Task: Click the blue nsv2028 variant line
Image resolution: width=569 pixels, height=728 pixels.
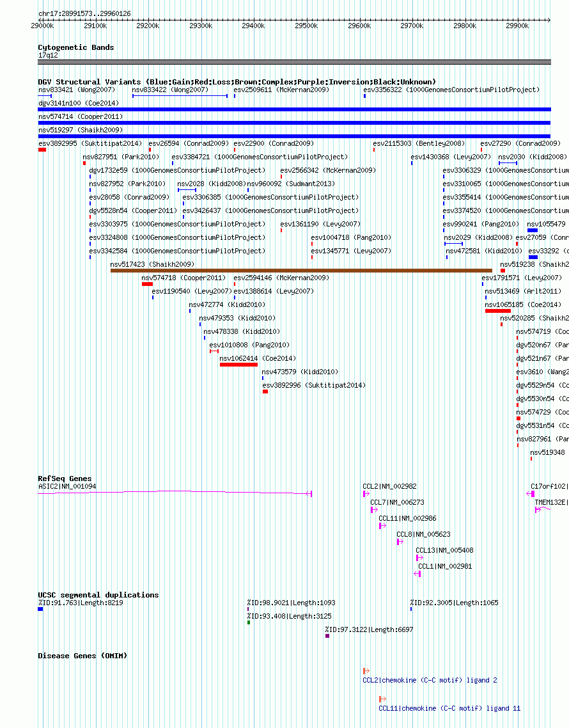Action: (x=187, y=190)
